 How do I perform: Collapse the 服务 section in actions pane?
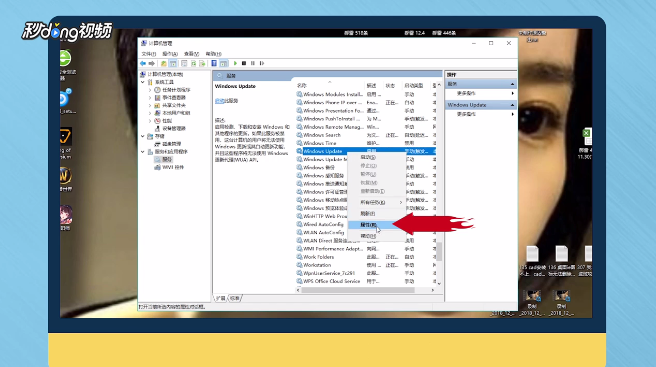(x=512, y=84)
